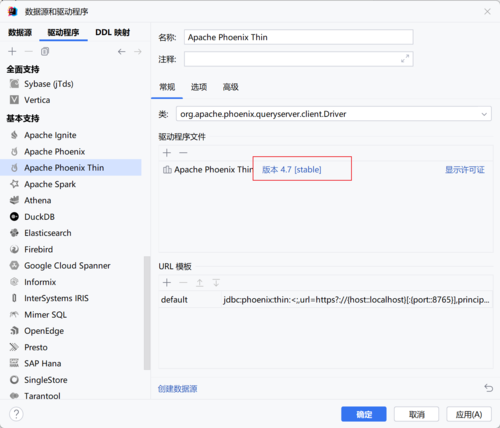Switch to the 选项 tab
The width and height of the screenshot is (500, 428).
pyautogui.click(x=199, y=87)
